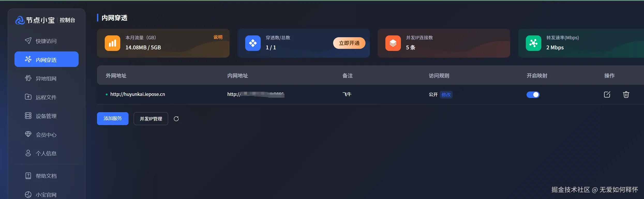
Task: Click 修改 next to 公开 access rule
Action: coord(446,95)
